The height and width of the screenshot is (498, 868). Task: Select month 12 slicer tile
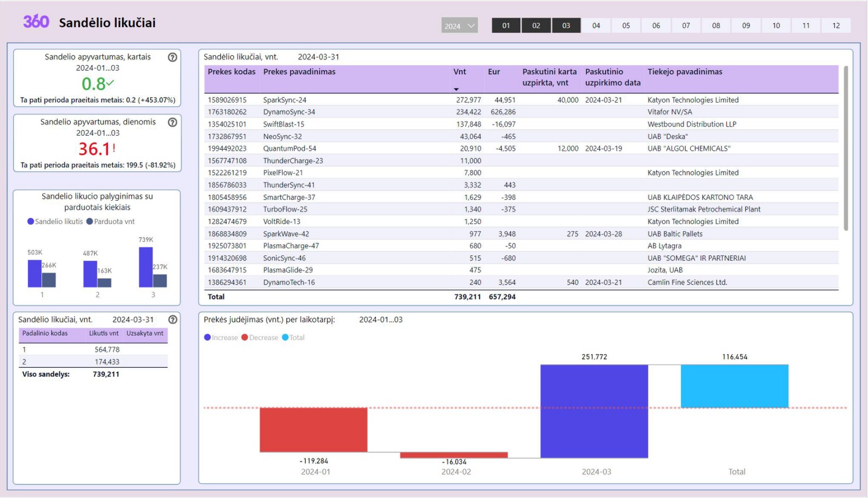coord(836,25)
